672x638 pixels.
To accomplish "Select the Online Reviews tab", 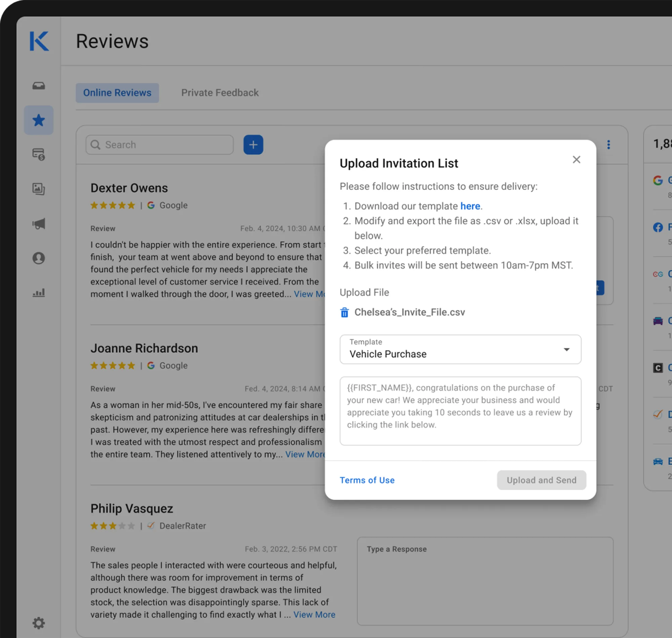I will 117,93.
